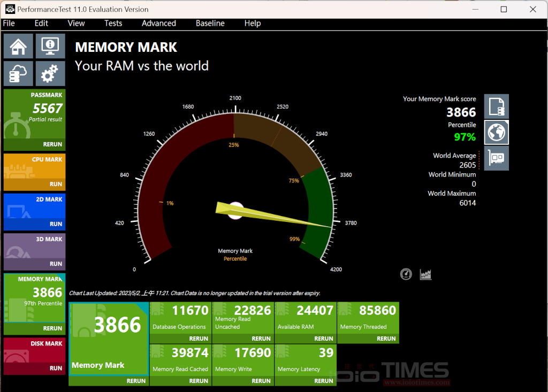Open the System Information monitor icon
The height and width of the screenshot is (392, 548).
click(50, 47)
